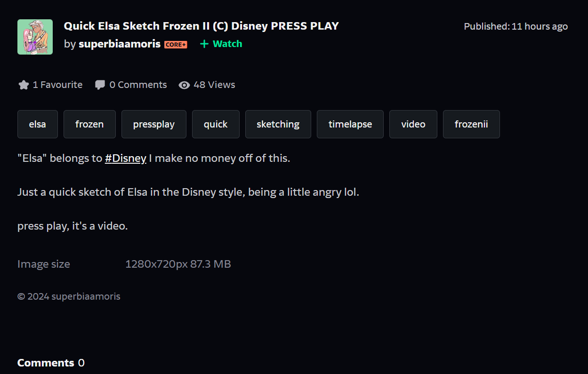588x374 pixels.
Task: Select the elsa tag
Action: pos(38,124)
